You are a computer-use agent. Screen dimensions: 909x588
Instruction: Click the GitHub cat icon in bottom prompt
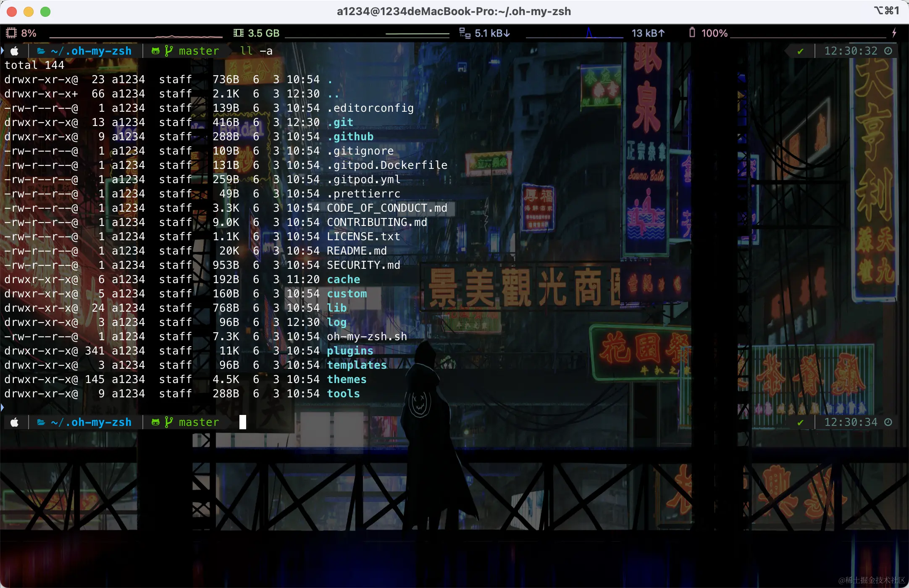(155, 422)
